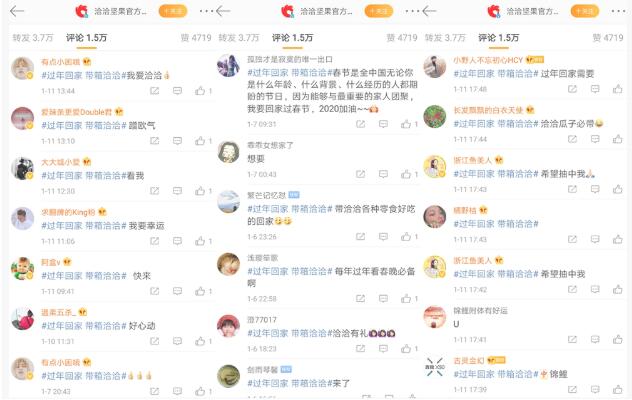
Task: Open the username 小野人不忘初心HCY
Action: click(488, 60)
